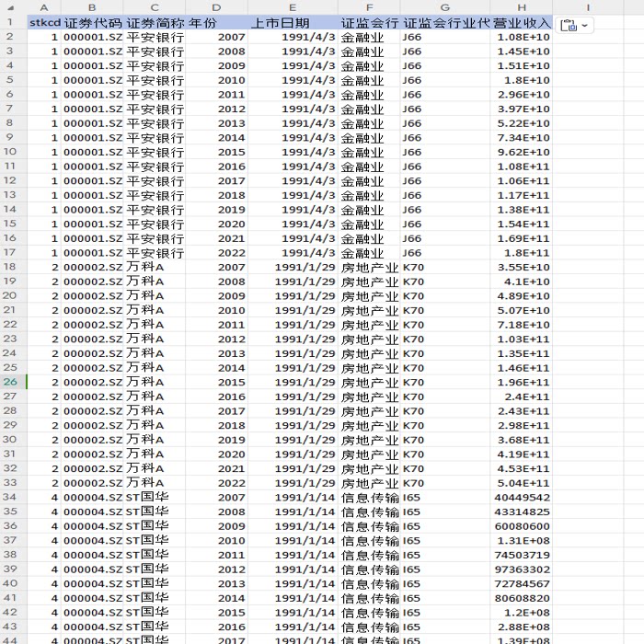Click the 上市日期 header cell

[293, 23]
